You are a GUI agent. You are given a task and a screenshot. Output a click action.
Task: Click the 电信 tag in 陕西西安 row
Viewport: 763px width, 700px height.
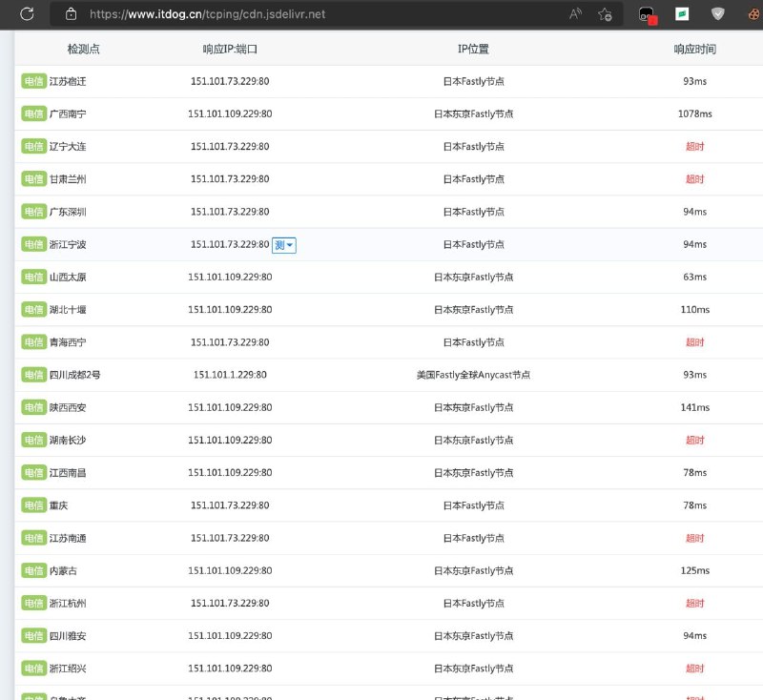click(x=33, y=407)
